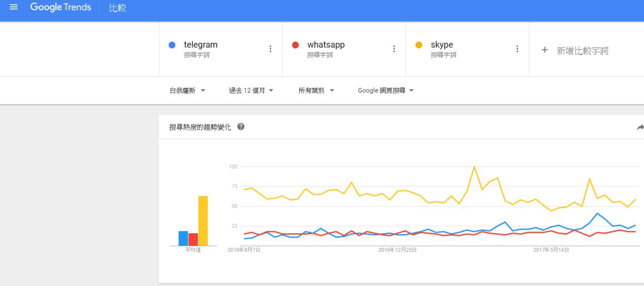Click the yellow skype peak on chart
Image resolution: width=644 pixels, height=286 pixels.
[474, 167]
